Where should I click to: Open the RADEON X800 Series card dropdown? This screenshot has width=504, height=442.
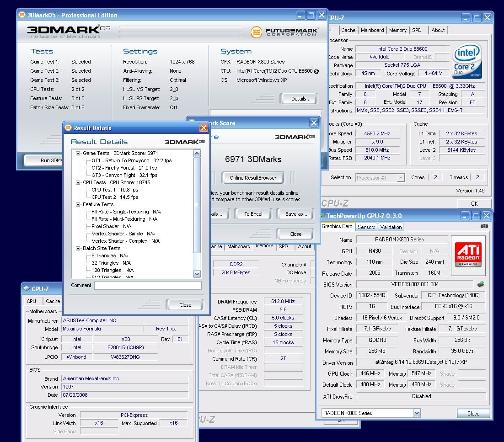click(417, 413)
